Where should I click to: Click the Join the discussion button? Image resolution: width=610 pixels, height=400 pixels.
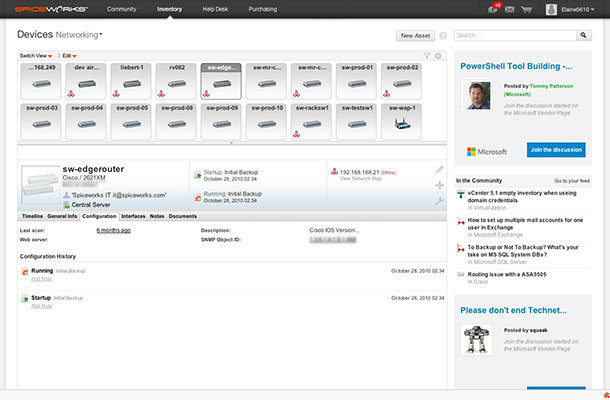pos(556,150)
